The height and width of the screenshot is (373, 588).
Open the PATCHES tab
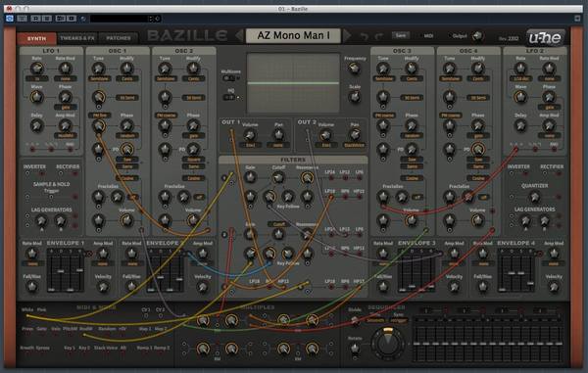(x=119, y=38)
